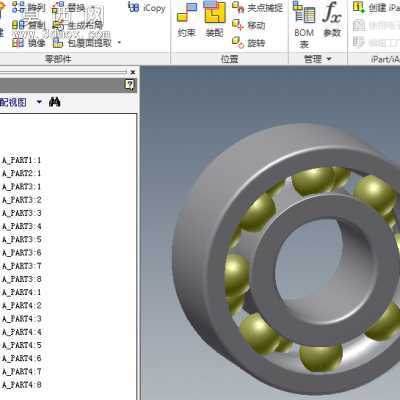400x400 pixels.
Task: Select A_PART3:8 in the browser tree
Action: tap(21, 279)
